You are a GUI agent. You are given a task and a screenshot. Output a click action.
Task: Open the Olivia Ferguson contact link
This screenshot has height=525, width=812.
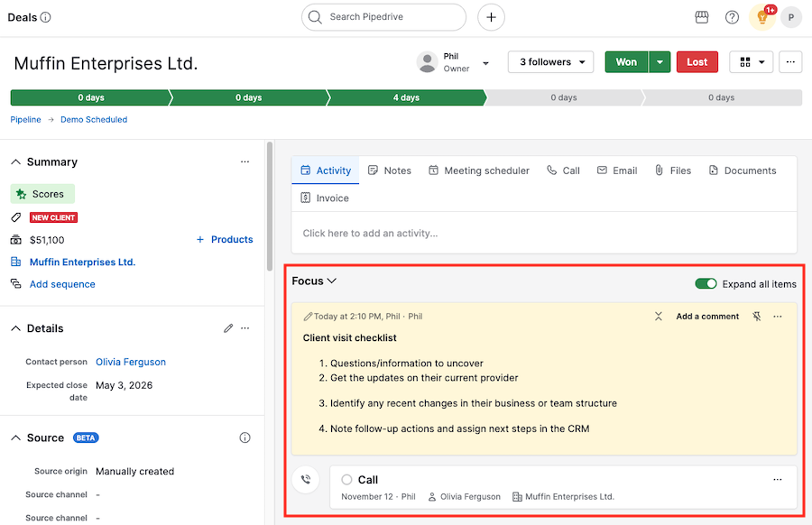coord(131,362)
